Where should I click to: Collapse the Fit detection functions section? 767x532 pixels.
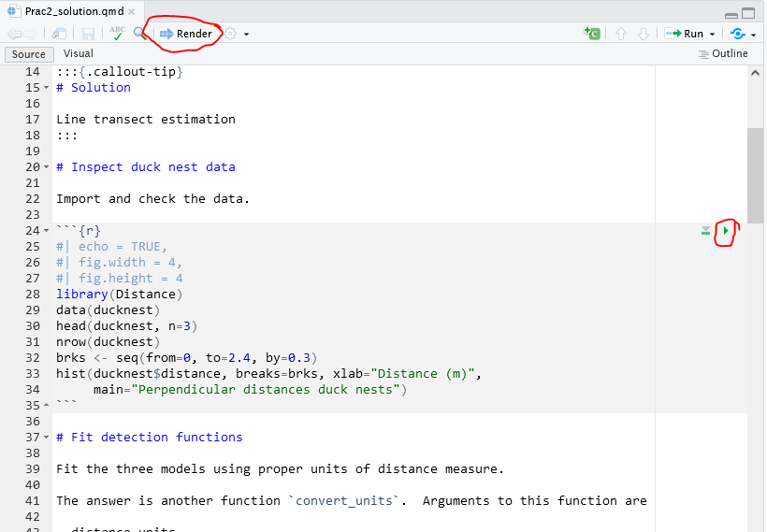click(47, 438)
